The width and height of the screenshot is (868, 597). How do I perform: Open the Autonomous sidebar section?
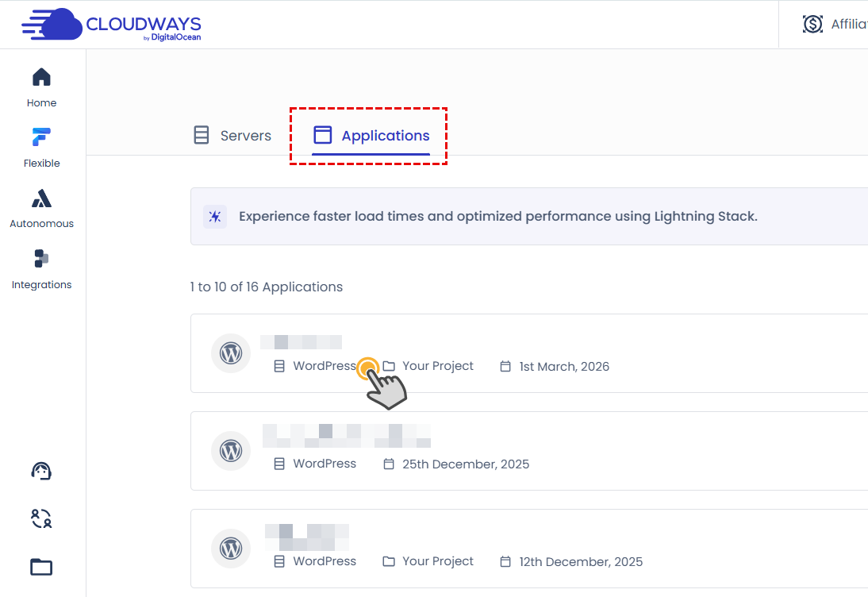[x=41, y=208]
